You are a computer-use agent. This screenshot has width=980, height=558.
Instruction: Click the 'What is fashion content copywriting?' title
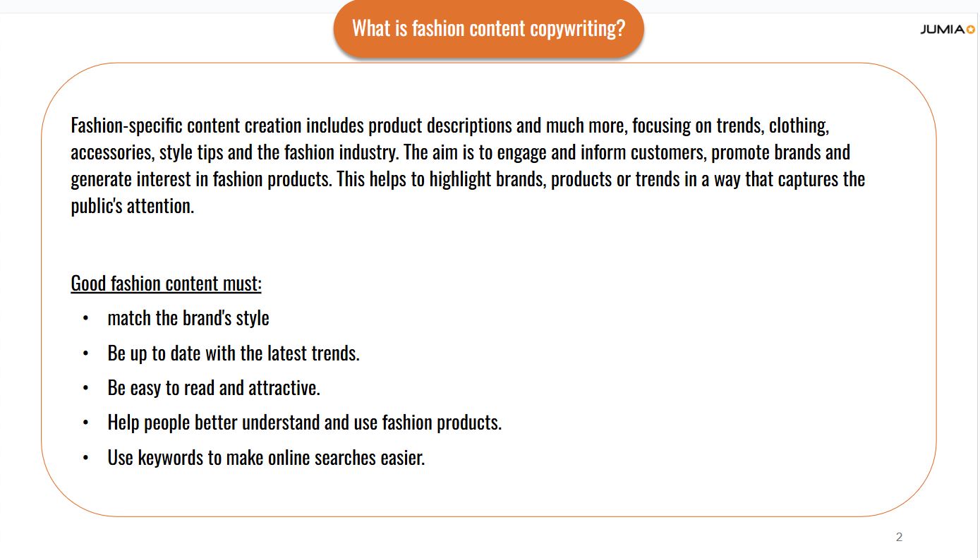coord(488,28)
